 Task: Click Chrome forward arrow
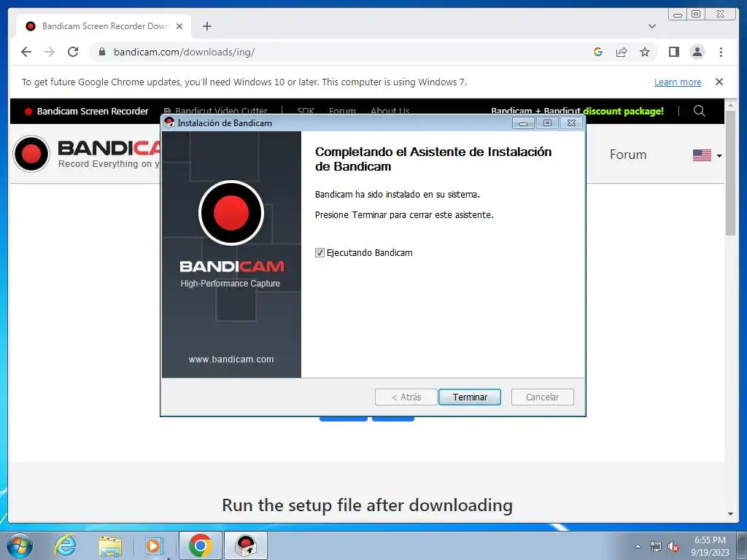tap(50, 52)
